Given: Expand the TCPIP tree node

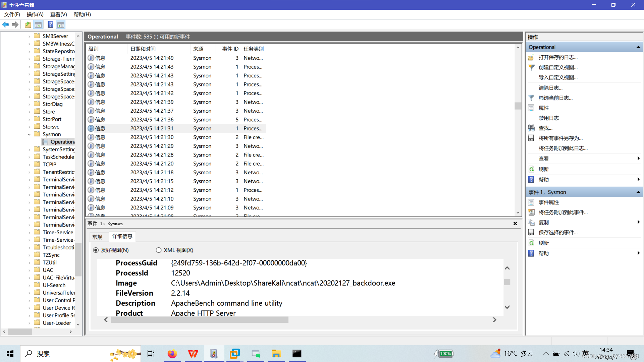Looking at the screenshot, I should pos(29,165).
